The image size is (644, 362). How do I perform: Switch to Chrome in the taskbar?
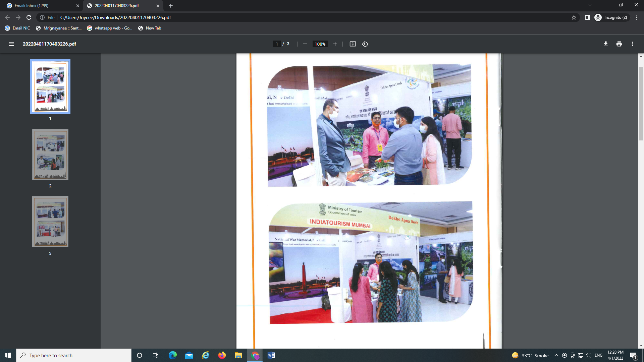[x=255, y=355]
